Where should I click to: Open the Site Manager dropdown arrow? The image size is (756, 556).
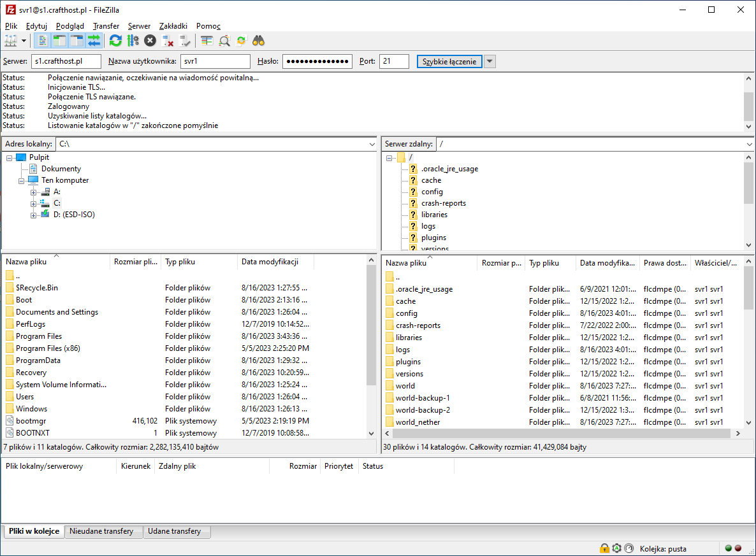click(24, 41)
